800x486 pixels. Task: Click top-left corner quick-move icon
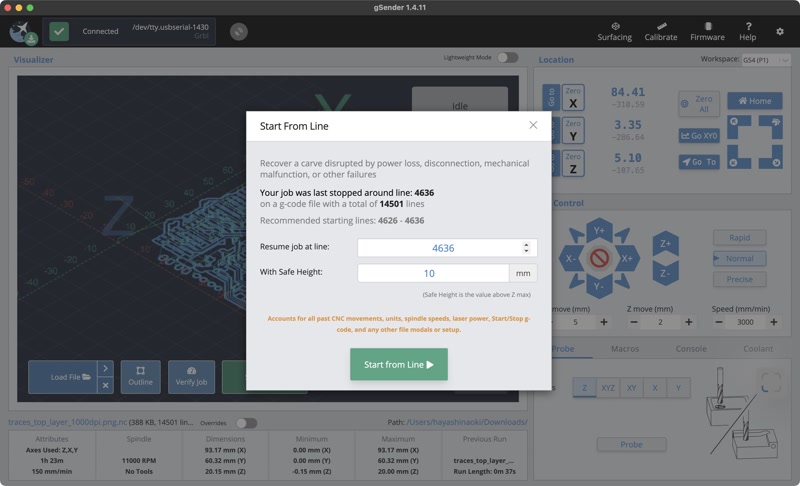739,127
